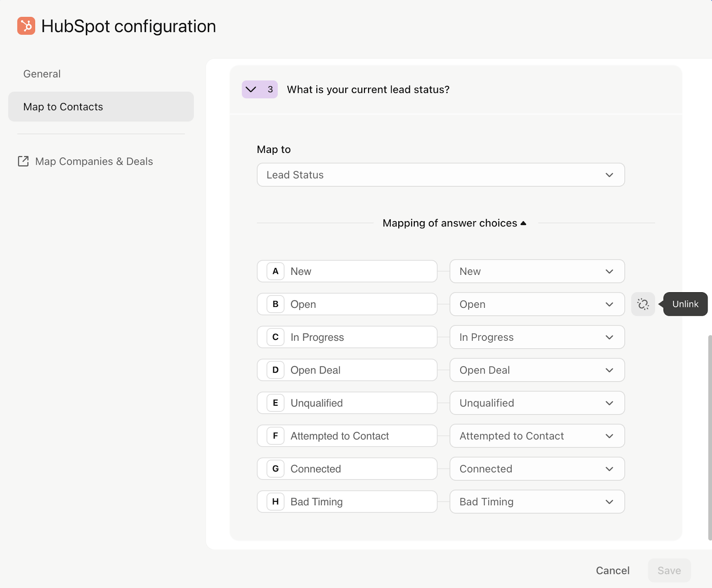Click the 'HubSpot configuration' heading
Screen dimensions: 712x588
(129, 26)
